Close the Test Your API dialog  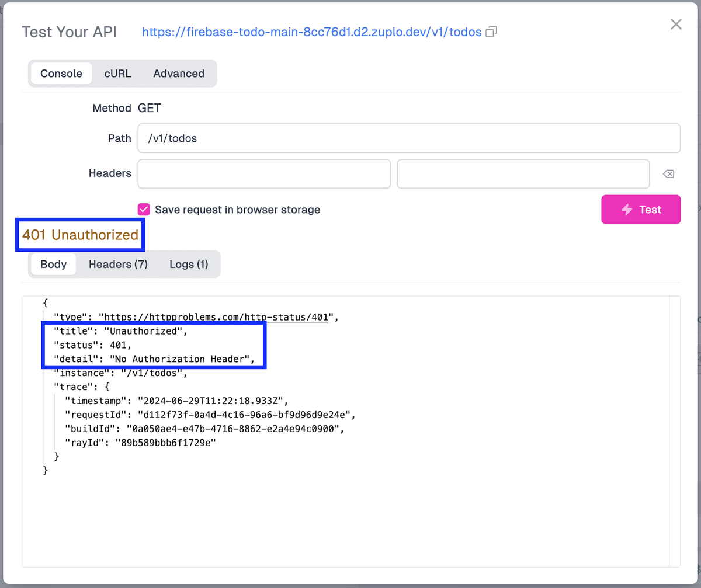coord(676,24)
